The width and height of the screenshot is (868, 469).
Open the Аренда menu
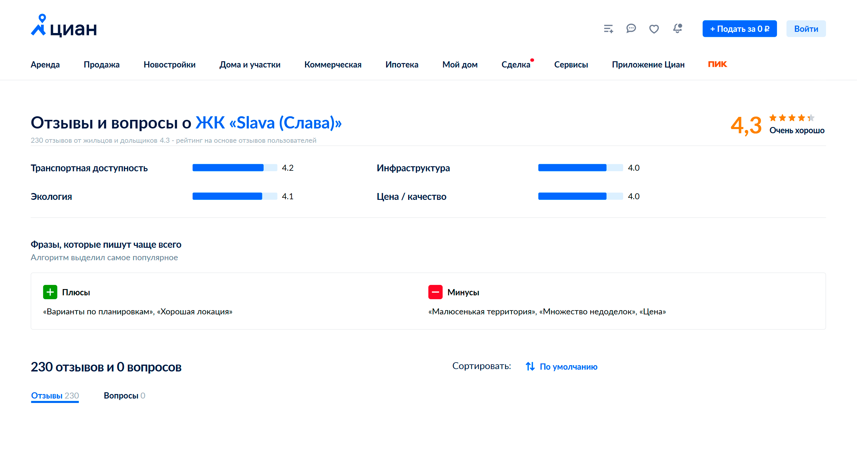click(45, 64)
